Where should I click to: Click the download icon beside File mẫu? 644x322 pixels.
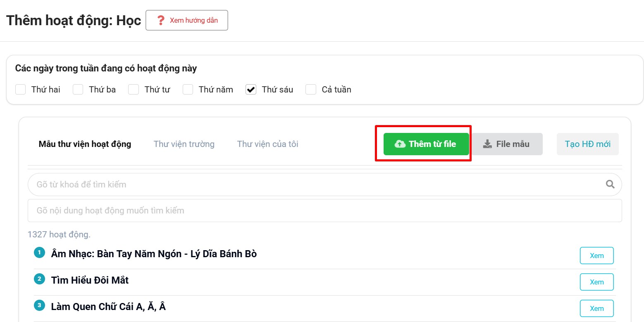pos(488,144)
